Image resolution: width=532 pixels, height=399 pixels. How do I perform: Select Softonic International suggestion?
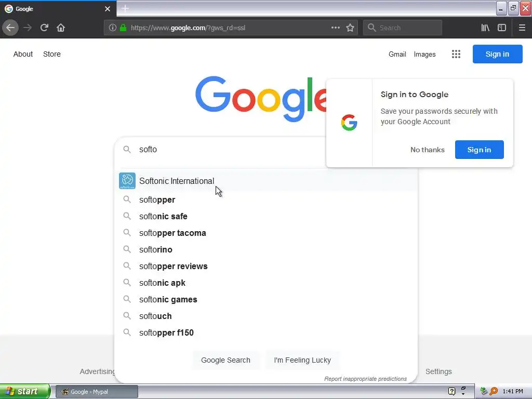point(266,181)
